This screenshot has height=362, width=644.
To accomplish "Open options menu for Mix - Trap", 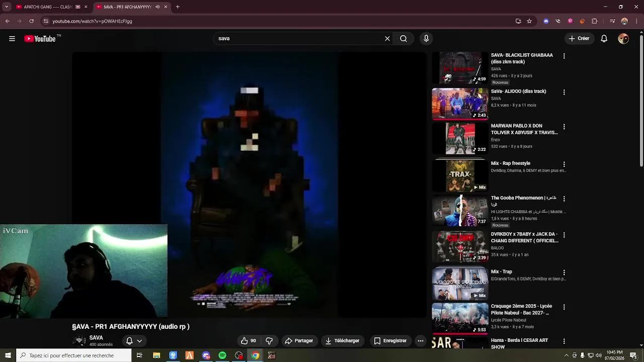I will (x=564, y=273).
